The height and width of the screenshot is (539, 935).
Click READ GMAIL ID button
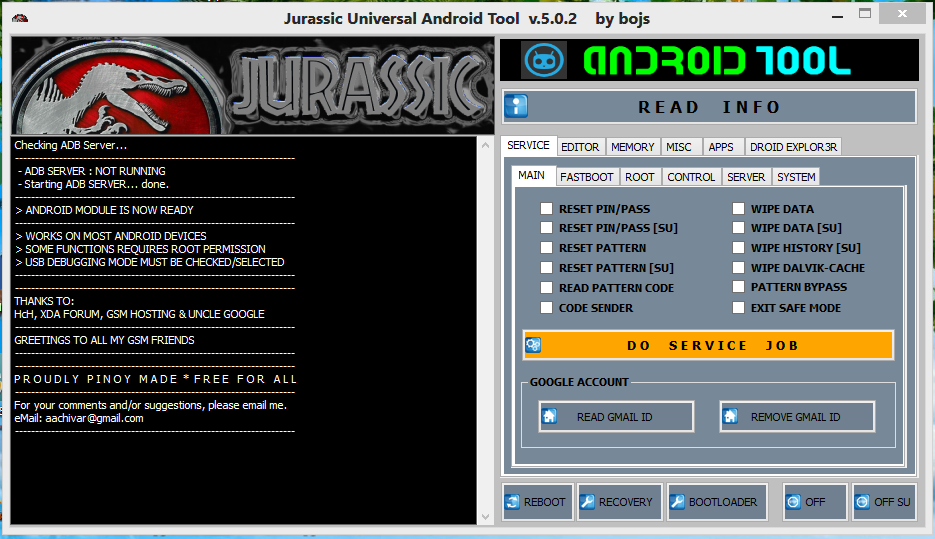(616, 416)
